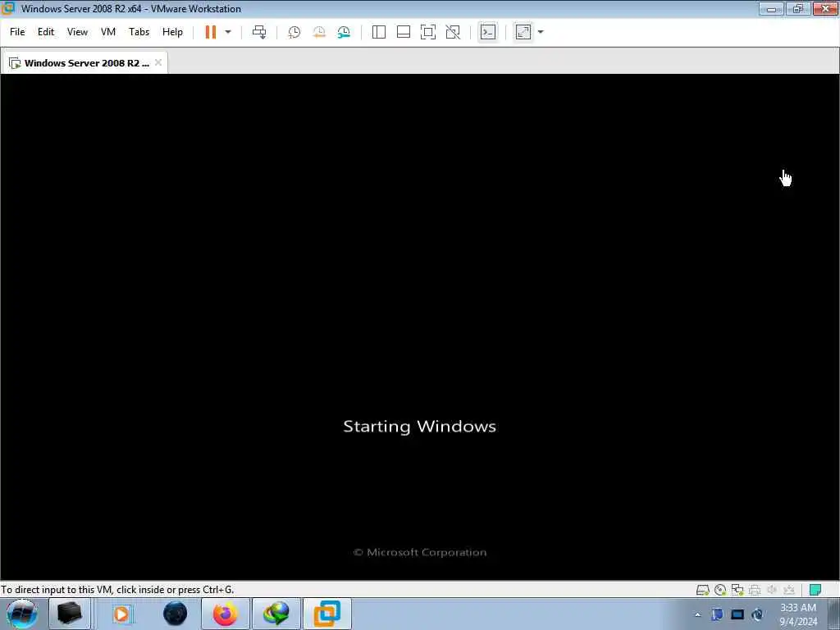The height and width of the screenshot is (630, 840).
Task: Launch Firefox from the taskbar
Action: coord(226,614)
